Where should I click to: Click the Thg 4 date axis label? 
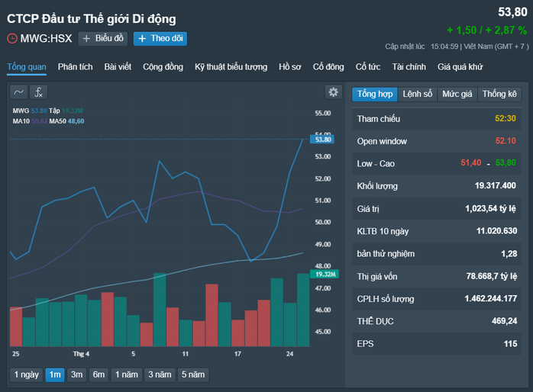(81, 354)
